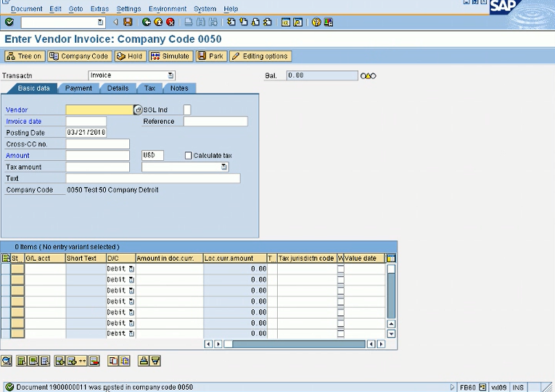Viewport: 555px width, 392px height.
Task: Click the Copy Field Contents icon
Action: [x=125, y=361]
